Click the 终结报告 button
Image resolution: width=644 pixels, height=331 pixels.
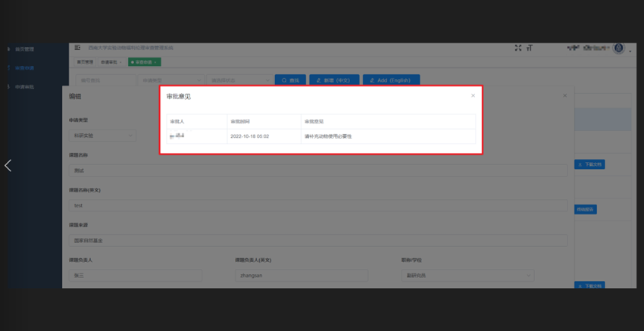tap(585, 210)
